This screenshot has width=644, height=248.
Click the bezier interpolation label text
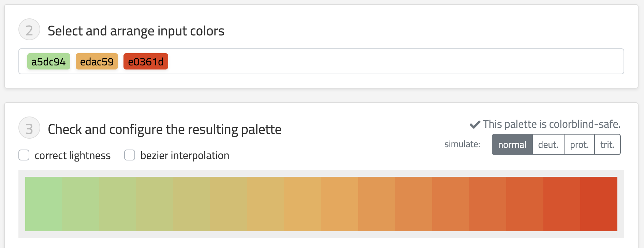pyautogui.click(x=185, y=156)
